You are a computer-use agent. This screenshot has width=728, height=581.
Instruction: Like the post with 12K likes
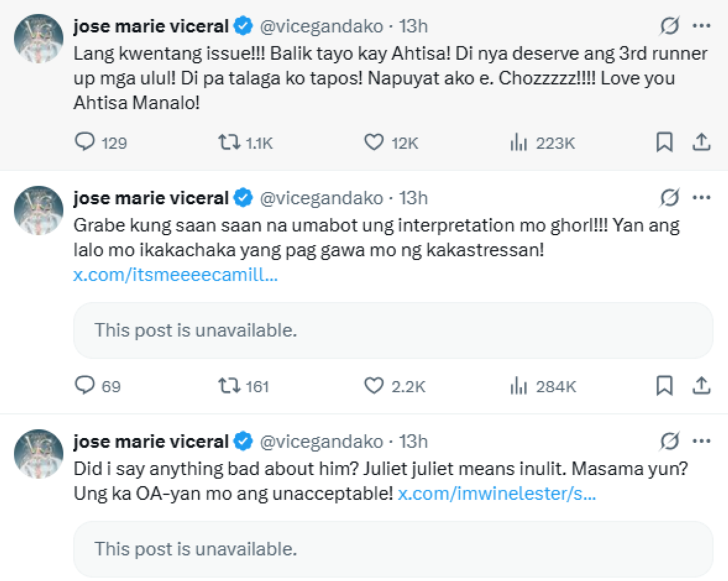[374, 143]
